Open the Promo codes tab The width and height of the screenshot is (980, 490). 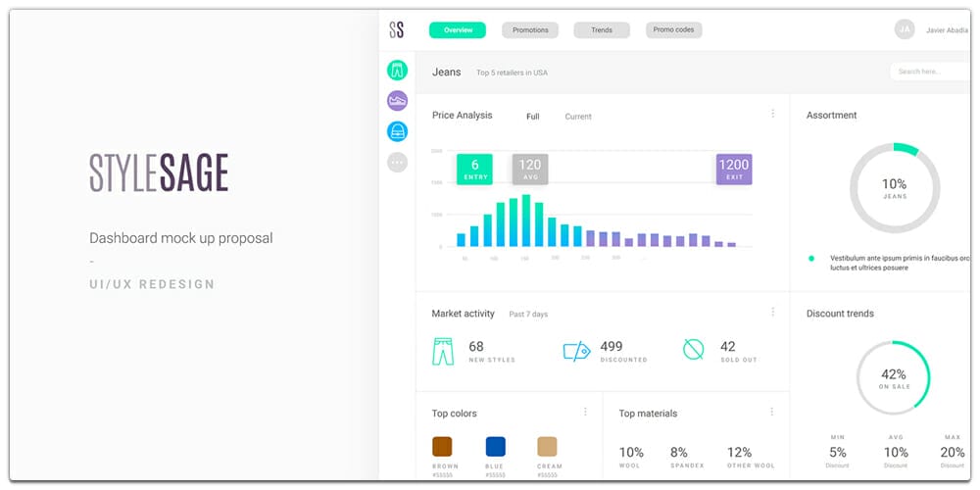[674, 30]
